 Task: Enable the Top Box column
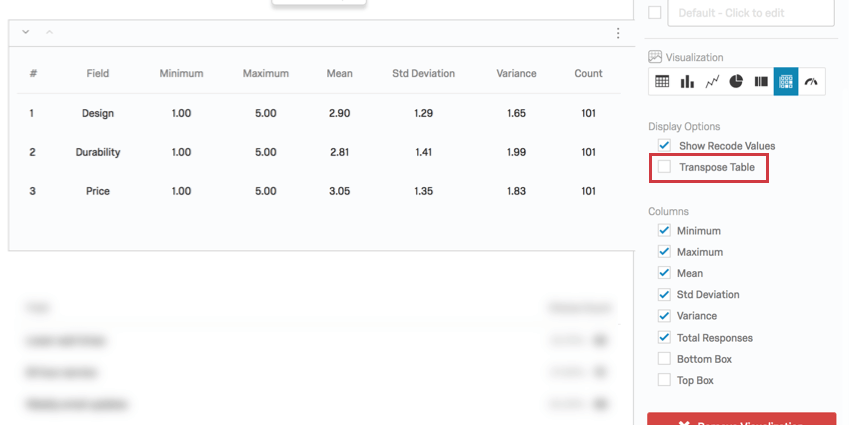point(665,380)
